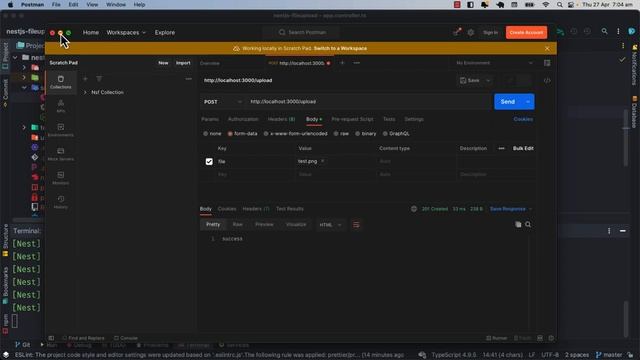Open the No Environment dropdown
640x360 pixels.
tap(494, 63)
